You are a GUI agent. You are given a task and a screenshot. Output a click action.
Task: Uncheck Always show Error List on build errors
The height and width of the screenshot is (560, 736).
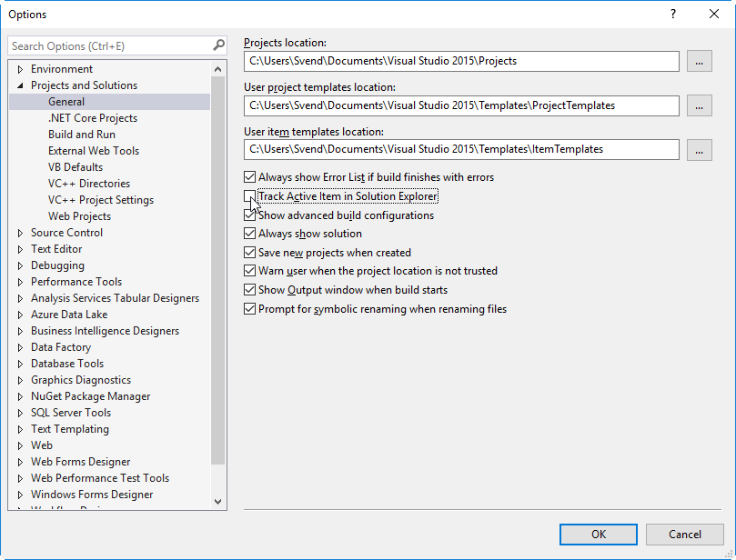pos(249,177)
